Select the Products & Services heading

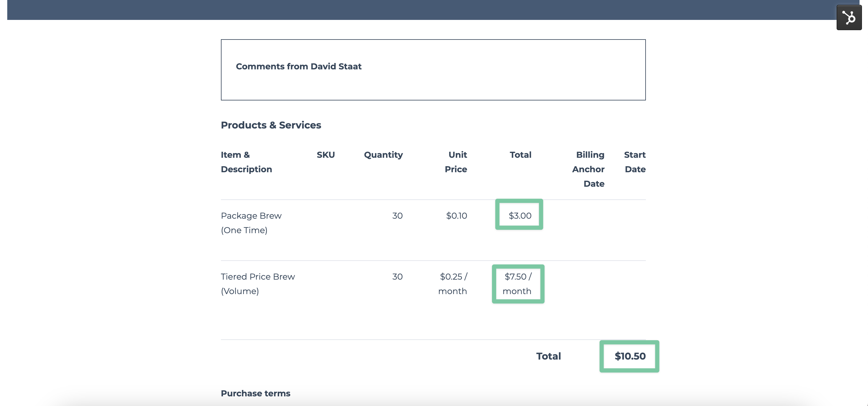tap(271, 125)
